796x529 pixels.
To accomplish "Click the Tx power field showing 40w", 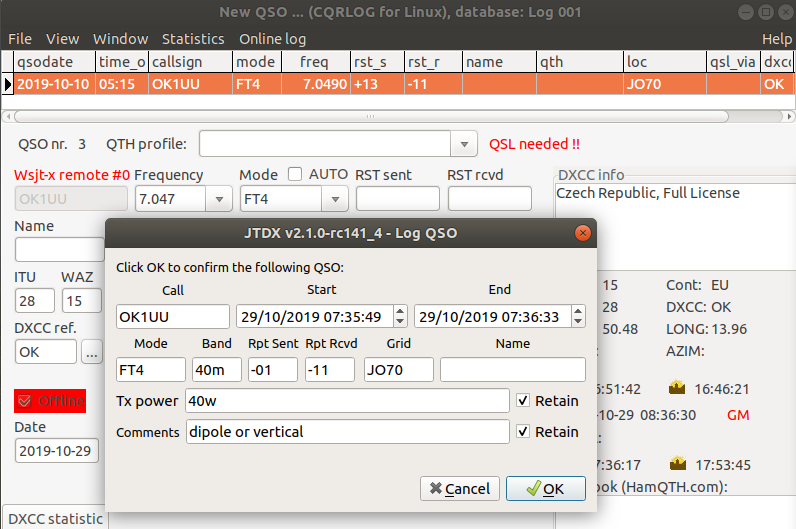I will point(347,401).
